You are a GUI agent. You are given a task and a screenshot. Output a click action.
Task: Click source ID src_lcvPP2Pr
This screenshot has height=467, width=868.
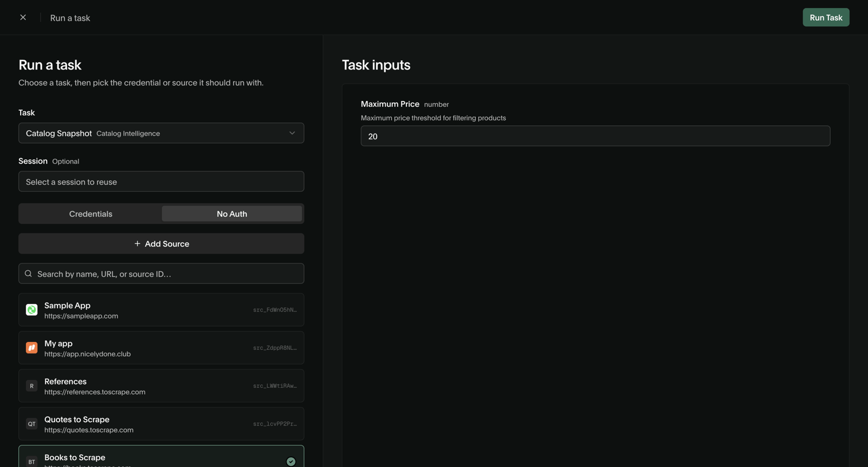(275, 424)
